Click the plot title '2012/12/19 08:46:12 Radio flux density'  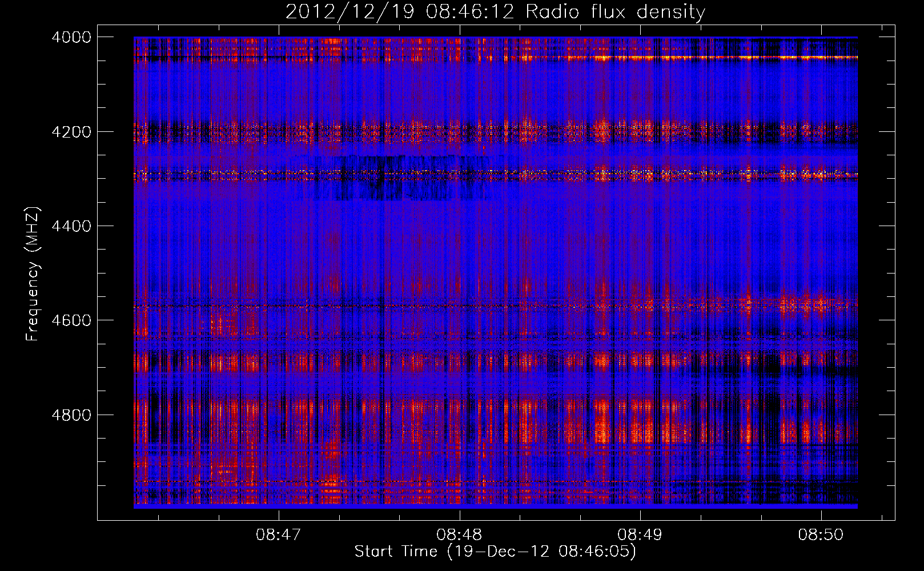point(495,11)
